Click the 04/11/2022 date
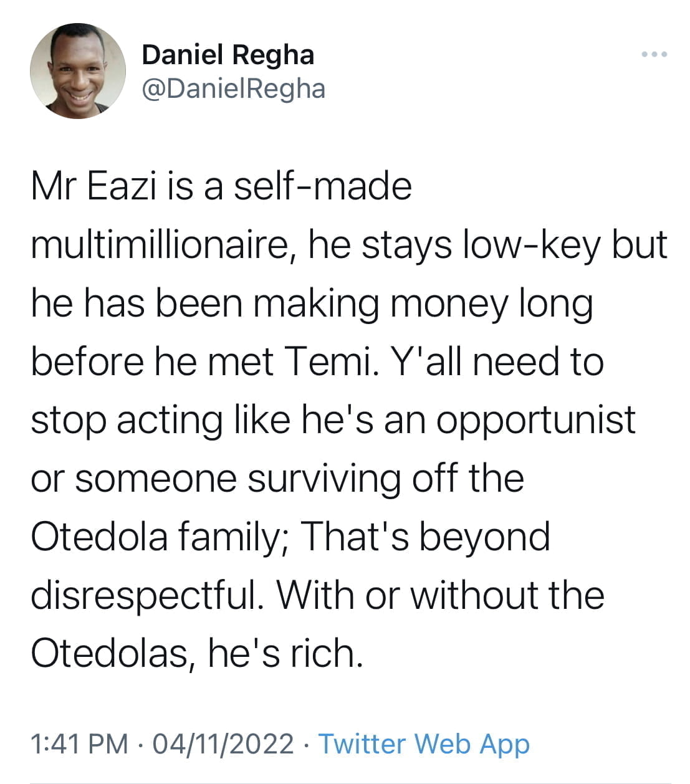 (x=223, y=744)
